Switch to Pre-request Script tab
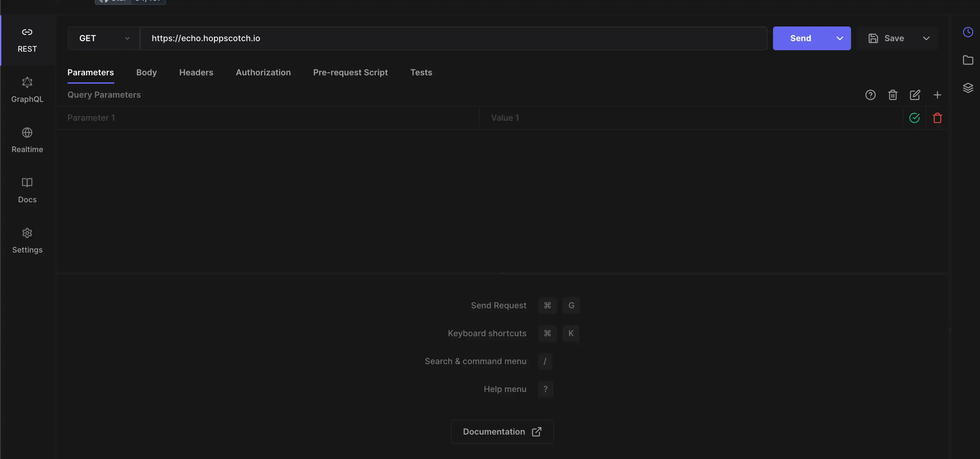Image resolution: width=980 pixels, height=459 pixels. click(350, 72)
